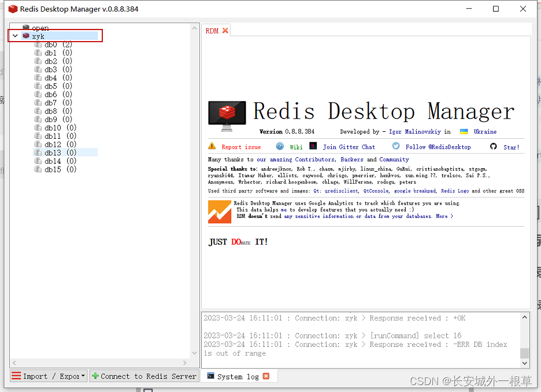This screenshot has width=541, height=392.
Task: Click the Gitter chat icon
Action: [313, 146]
